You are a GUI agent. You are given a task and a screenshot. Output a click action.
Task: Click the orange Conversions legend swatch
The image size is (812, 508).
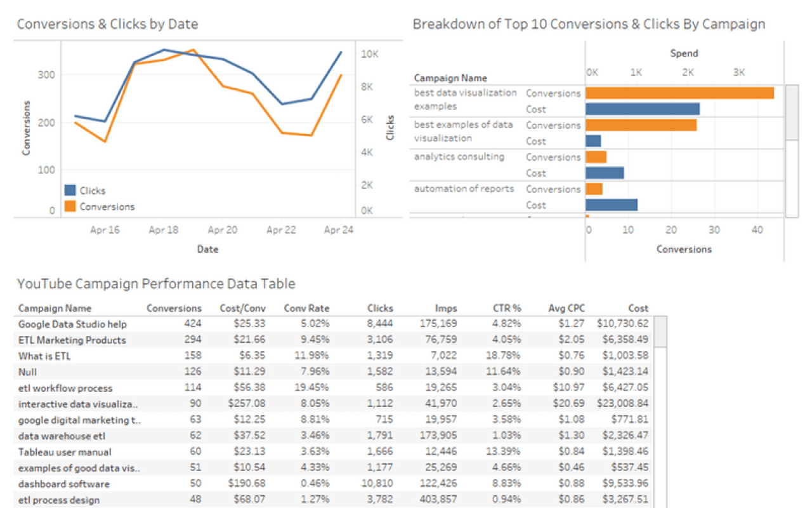tap(70, 206)
